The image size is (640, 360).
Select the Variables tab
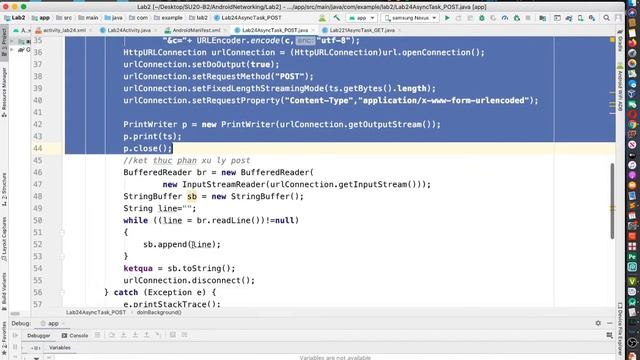[60, 348]
